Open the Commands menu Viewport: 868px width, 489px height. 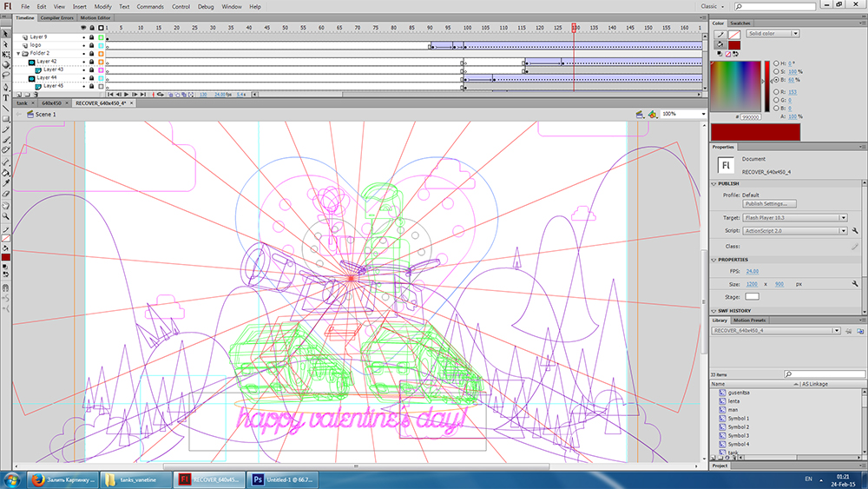(150, 7)
